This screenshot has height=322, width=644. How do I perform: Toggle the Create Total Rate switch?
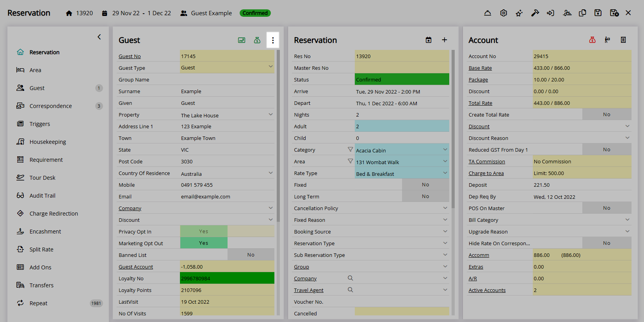click(x=607, y=114)
